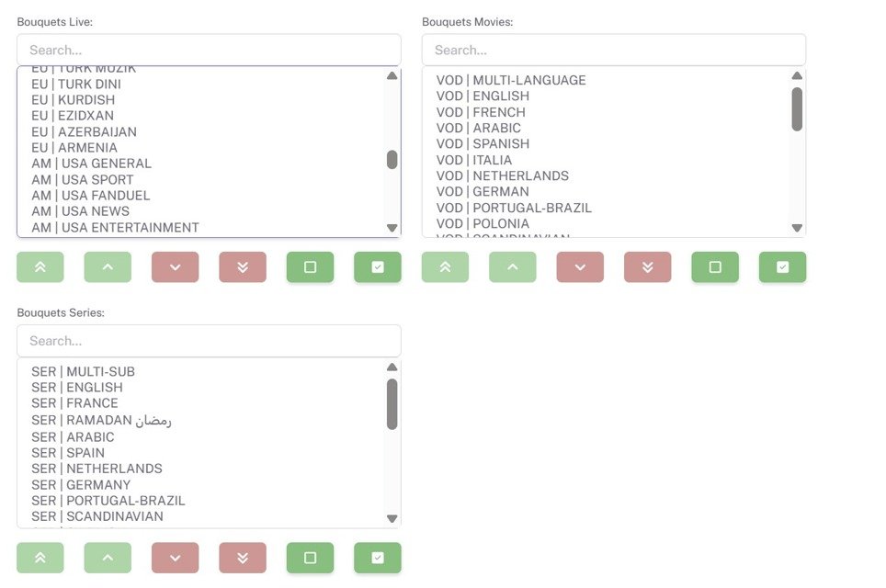Viewport: 886px width, 588px height.
Task: Select EU | KURDISH live bouquet
Action: tap(74, 100)
